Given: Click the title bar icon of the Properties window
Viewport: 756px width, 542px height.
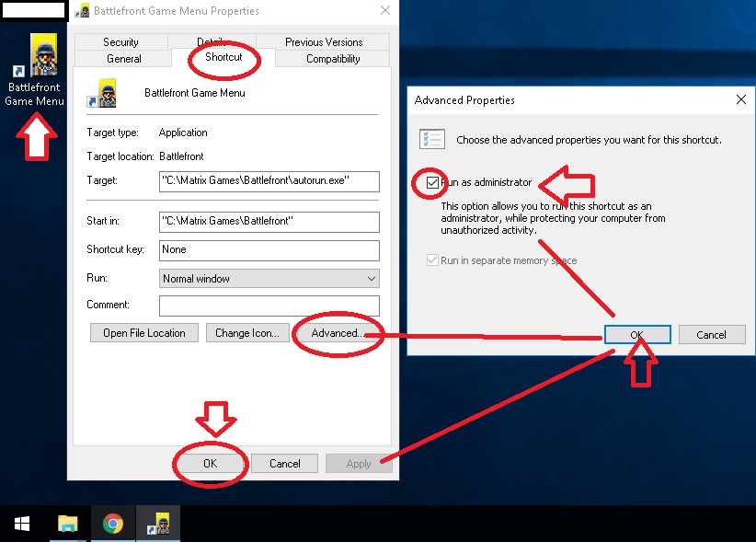Looking at the screenshot, I should (x=83, y=11).
